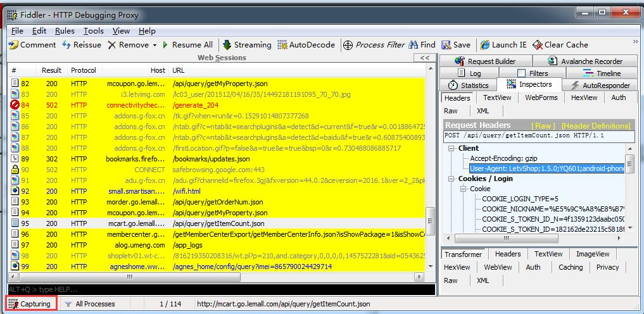The height and width of the screenshot is (314, 644).
Task: Open the Statistics tab
Action: point(468,85)
